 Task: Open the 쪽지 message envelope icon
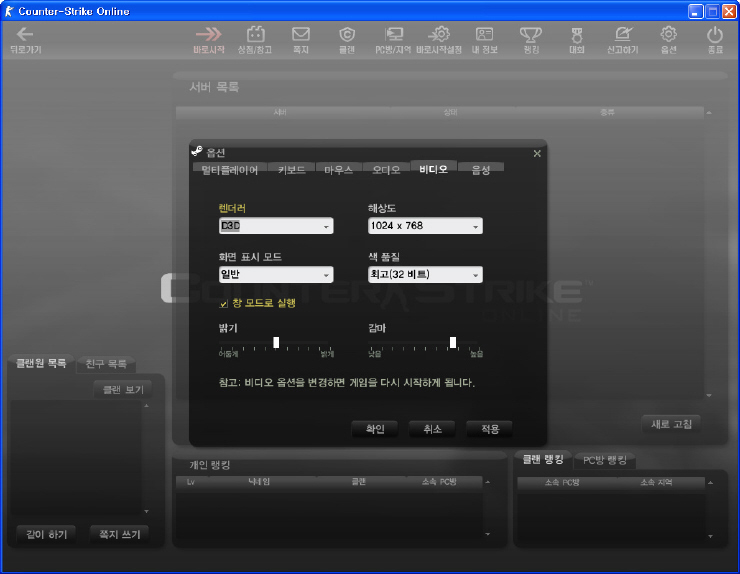click(x=301, y=34)
